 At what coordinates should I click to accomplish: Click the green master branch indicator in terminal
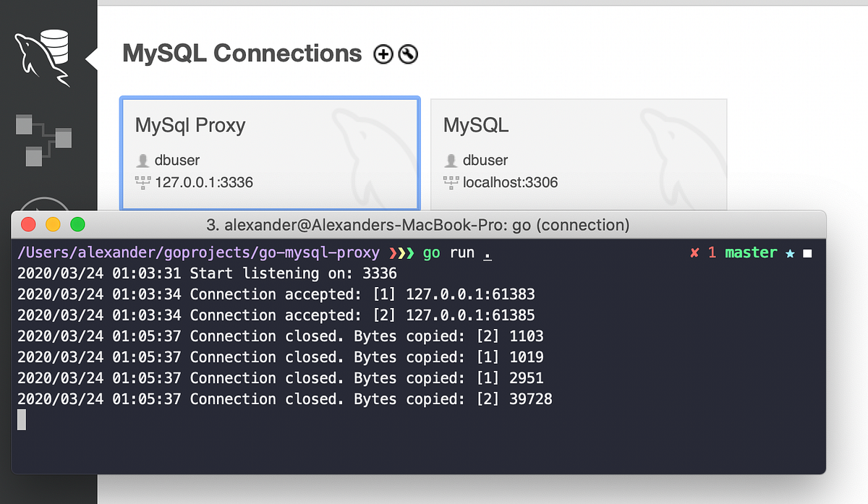[x=752, y=252]
